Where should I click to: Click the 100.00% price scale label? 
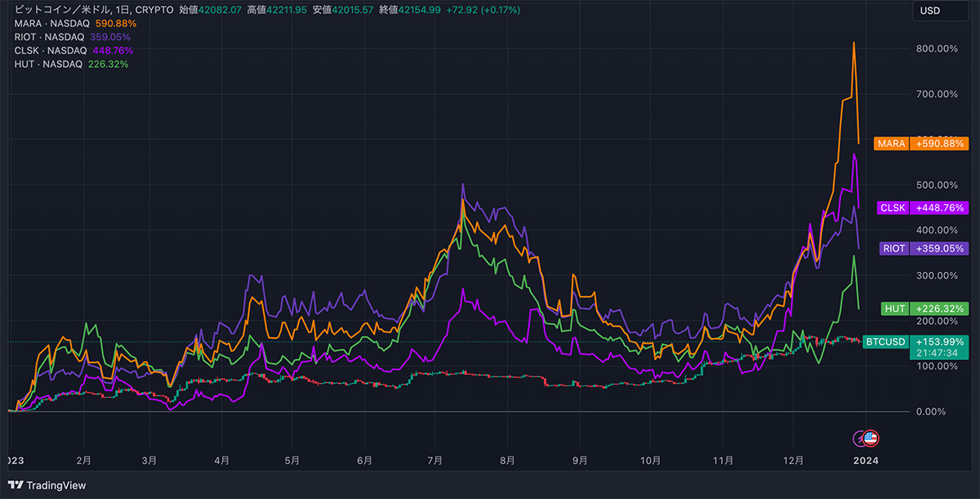point(937,366)
